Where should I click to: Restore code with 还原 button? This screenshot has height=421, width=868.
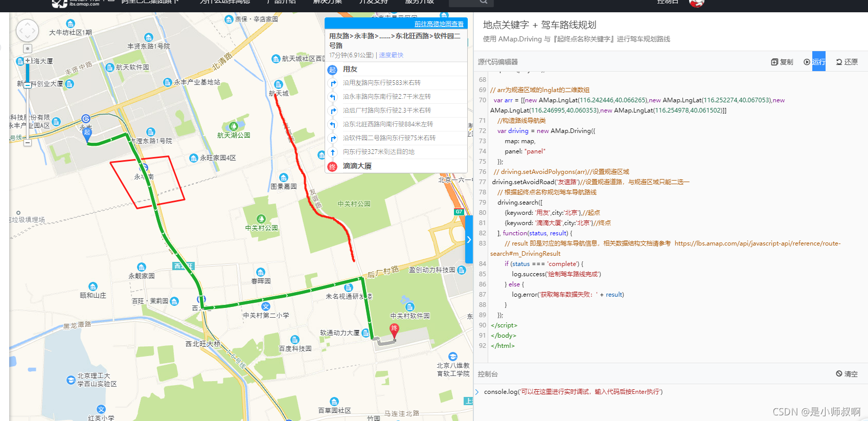click(x=847, y=62)
